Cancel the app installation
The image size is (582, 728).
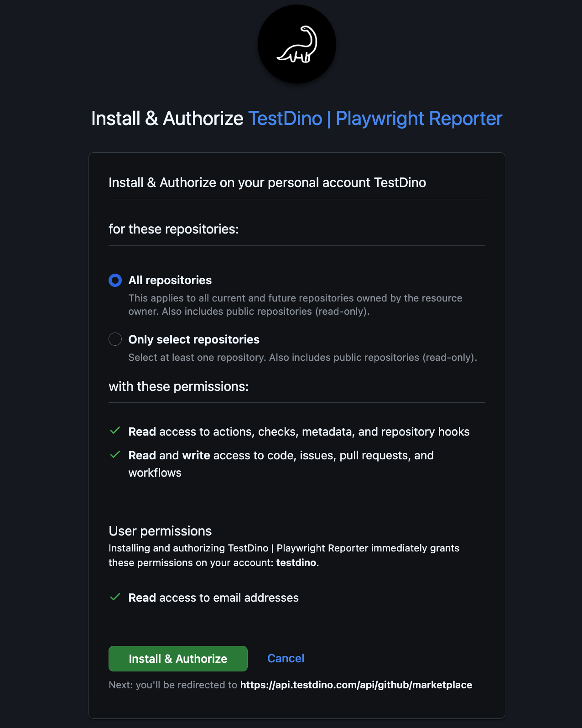[286, 658]
